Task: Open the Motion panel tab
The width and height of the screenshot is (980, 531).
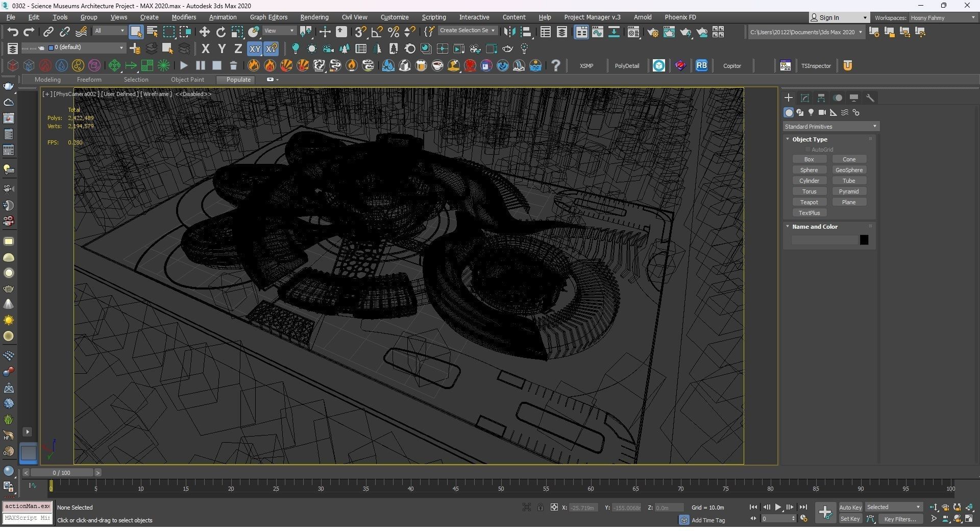Action: point(838,98)
